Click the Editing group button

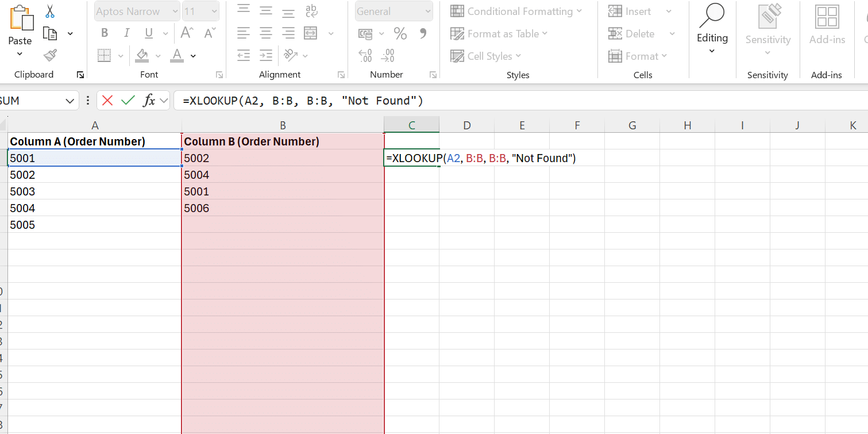pyautogui.click(x=712, y=29)
